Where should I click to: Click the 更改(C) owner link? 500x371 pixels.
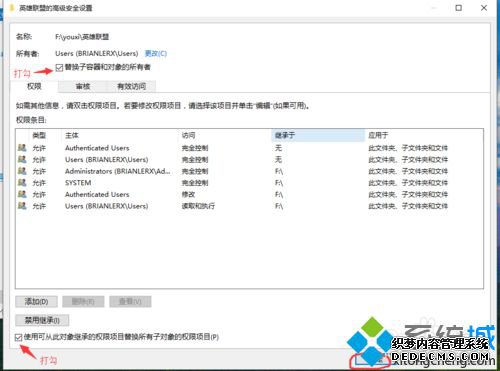coord(156,53)
